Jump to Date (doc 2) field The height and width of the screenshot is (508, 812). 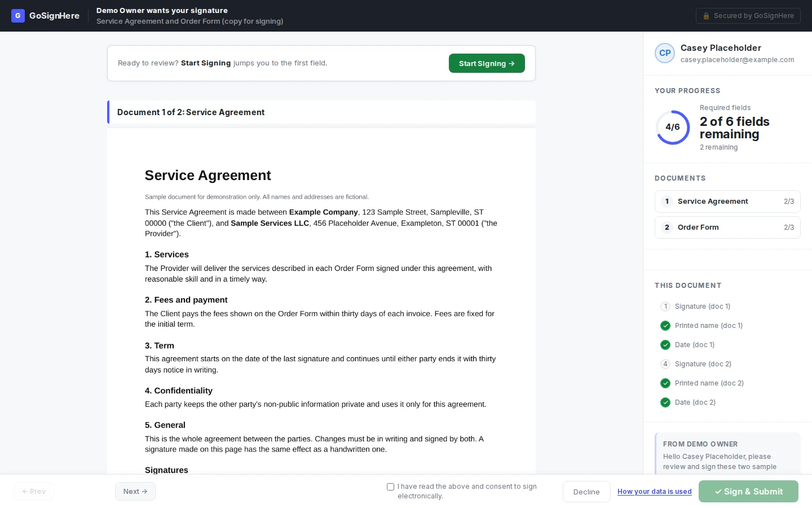coord(727,402)
